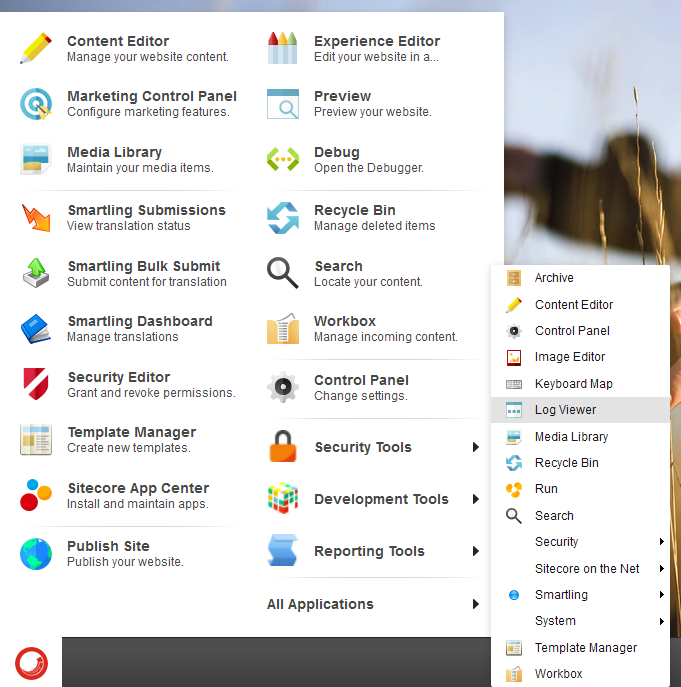Expand the All Applications arrow
This screenshot has height=687, width=681.
[x=475, y=604]
